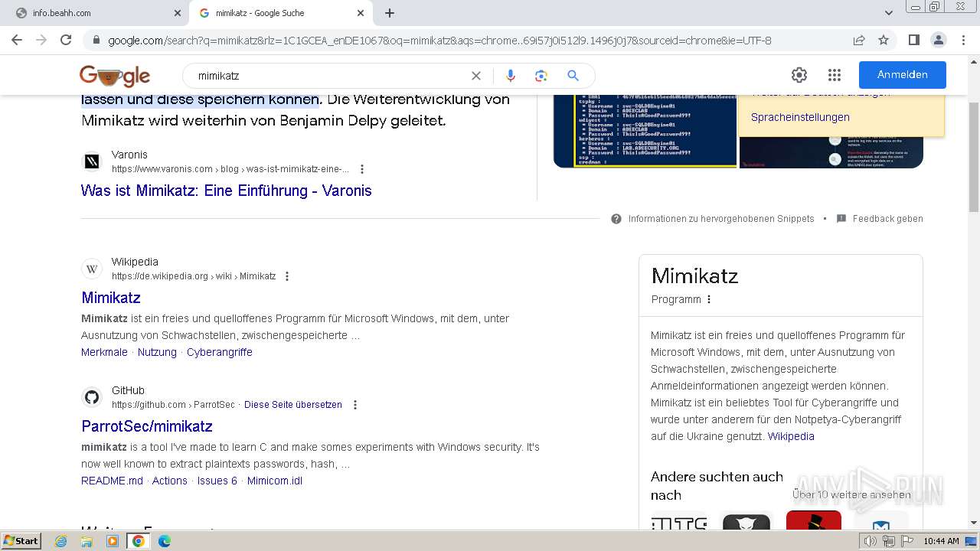This screenshot has height=551, width=980.
Task: Open more options for Wikipedia result
Action: [x=287, y=276]
